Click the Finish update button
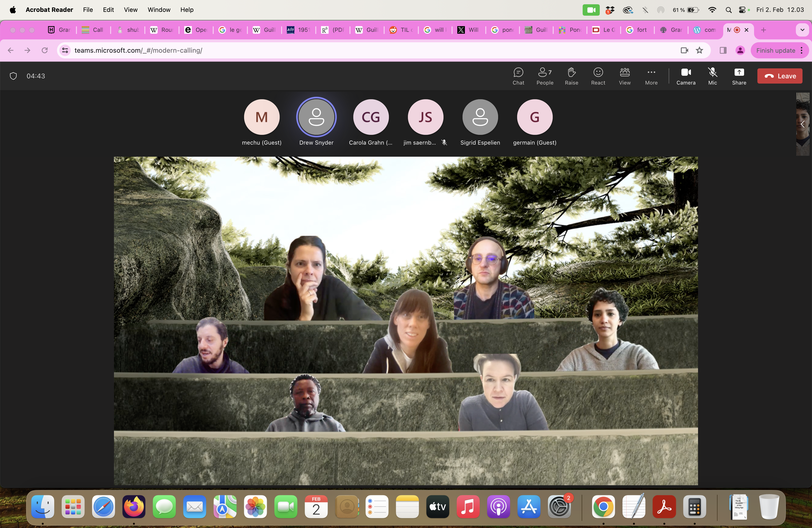This screenshot has height=528, width=812. click(775, 51)
